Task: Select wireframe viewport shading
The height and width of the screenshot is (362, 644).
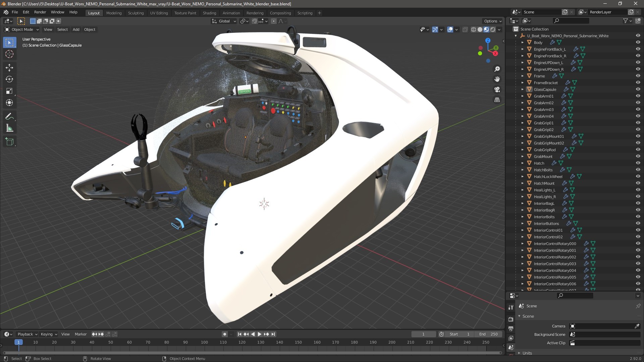Action: 474,29
